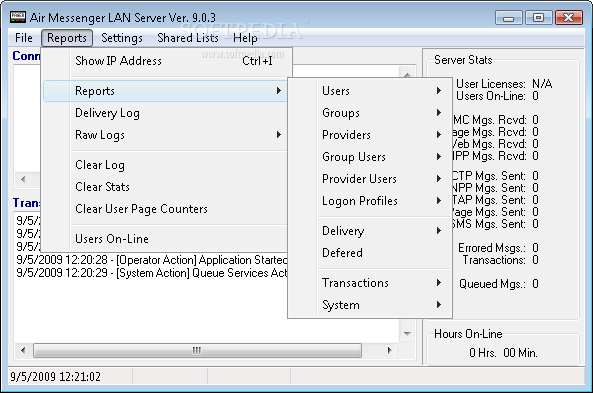Choose Clear User Page Counters

click(x=165, y=209)
